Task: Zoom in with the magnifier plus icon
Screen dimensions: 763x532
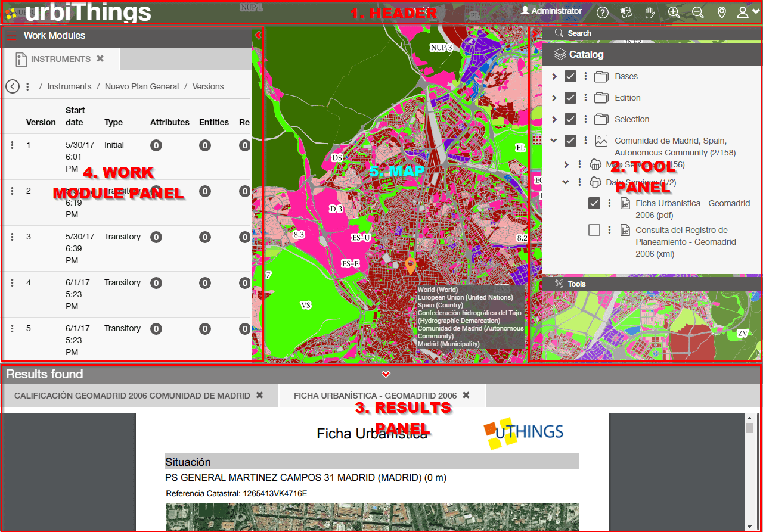Action: click(x=674, y=12)
